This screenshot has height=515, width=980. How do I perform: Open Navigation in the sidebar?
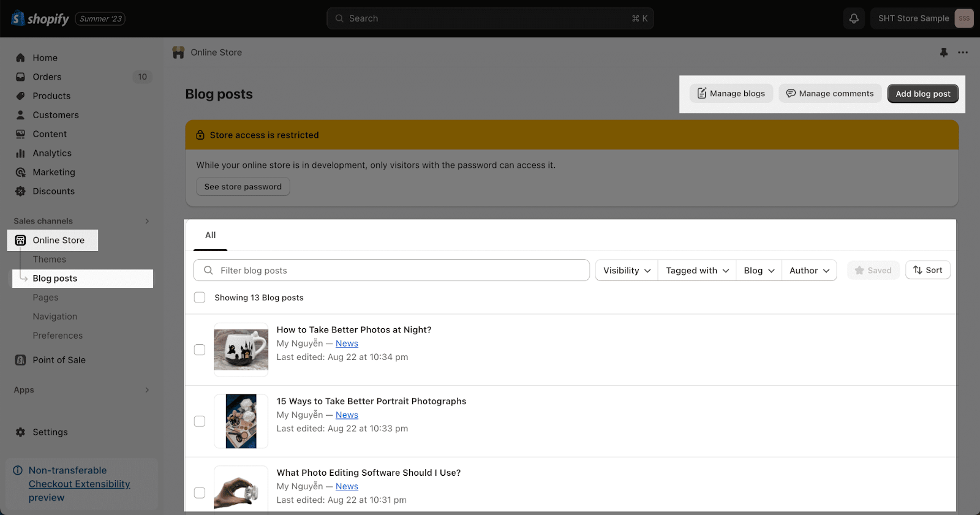tap(55, 316)
